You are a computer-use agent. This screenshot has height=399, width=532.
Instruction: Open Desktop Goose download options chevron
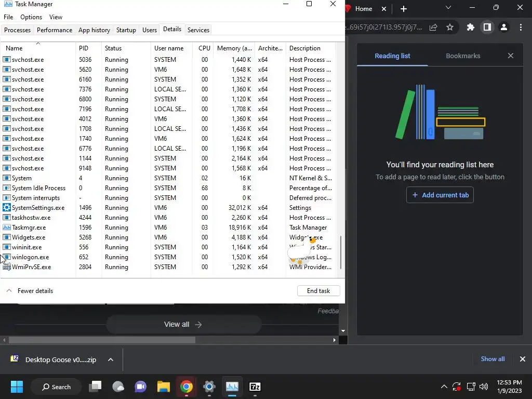[x=111, y=360]
